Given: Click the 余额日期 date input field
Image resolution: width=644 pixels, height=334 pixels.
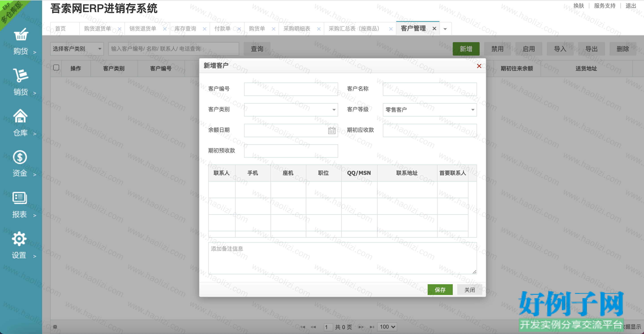Looking at the screenshot, I should 291,130.
